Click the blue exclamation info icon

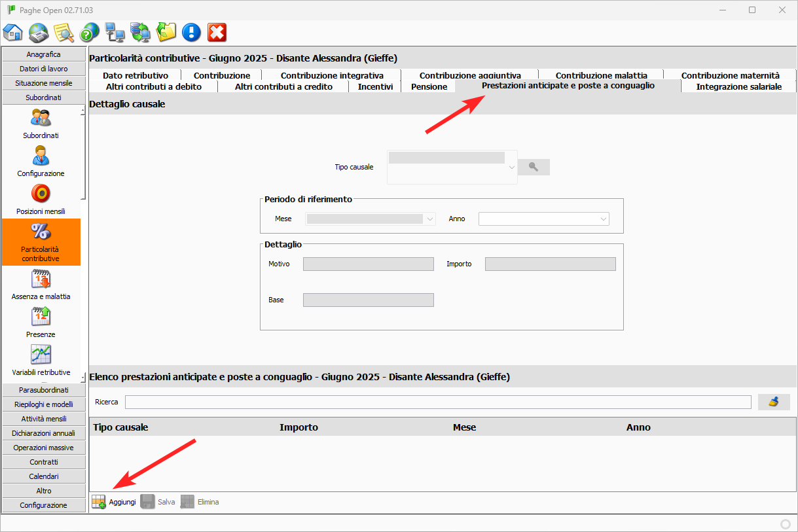coord(191,32)
